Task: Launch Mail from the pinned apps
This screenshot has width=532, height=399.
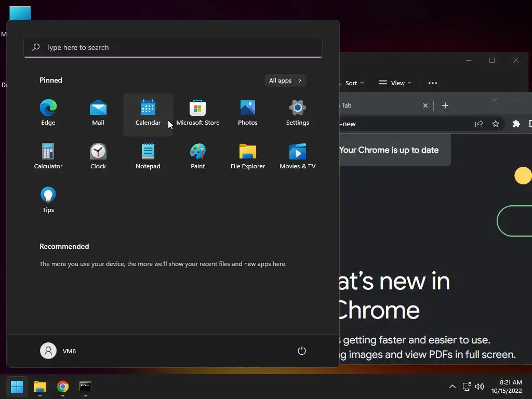Action: pos(98,113)
